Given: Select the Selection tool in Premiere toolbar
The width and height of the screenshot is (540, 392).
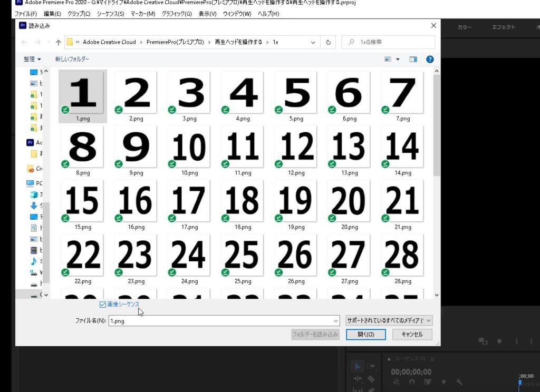Looking at the screenshot, I should [358, 367].
